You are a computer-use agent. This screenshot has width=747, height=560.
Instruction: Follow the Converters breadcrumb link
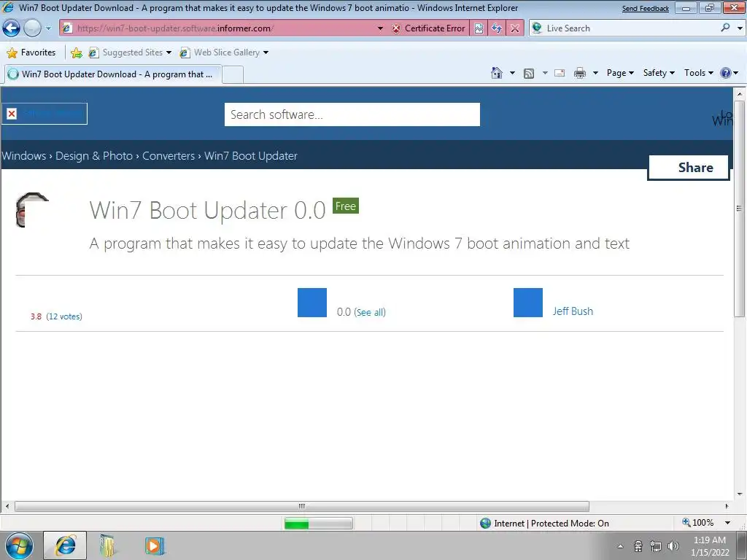169,156
